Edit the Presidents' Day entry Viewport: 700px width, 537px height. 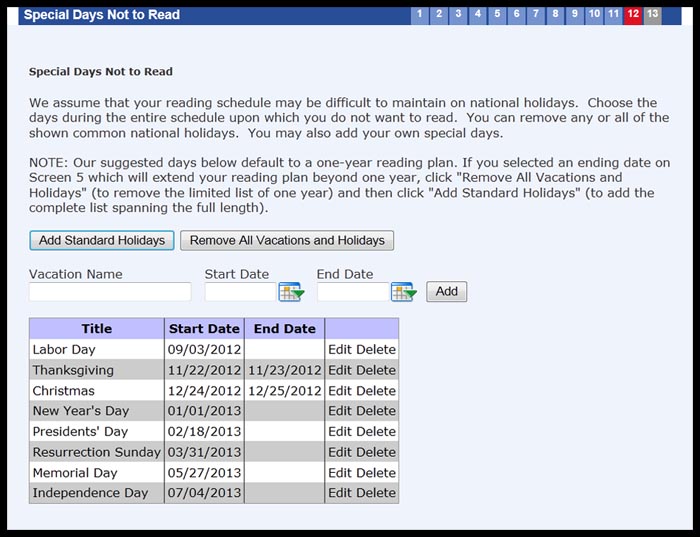(x=340, y=432)
